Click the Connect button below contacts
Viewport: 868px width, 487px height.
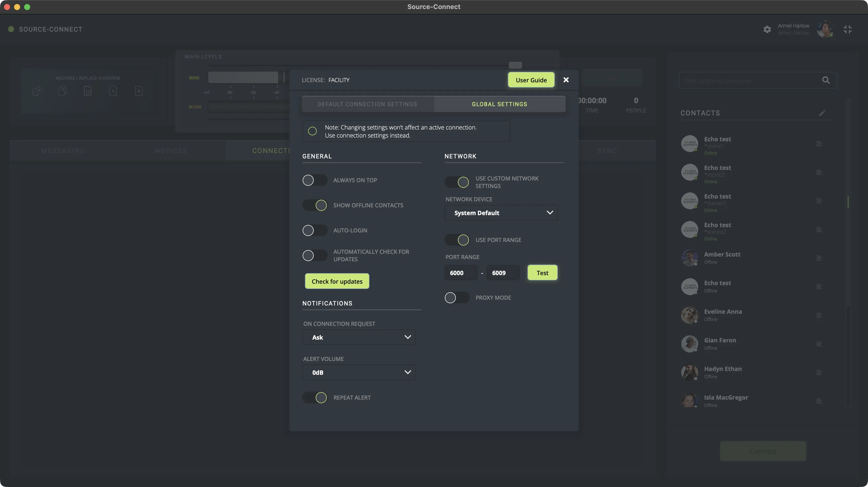(x=763, y=451)
